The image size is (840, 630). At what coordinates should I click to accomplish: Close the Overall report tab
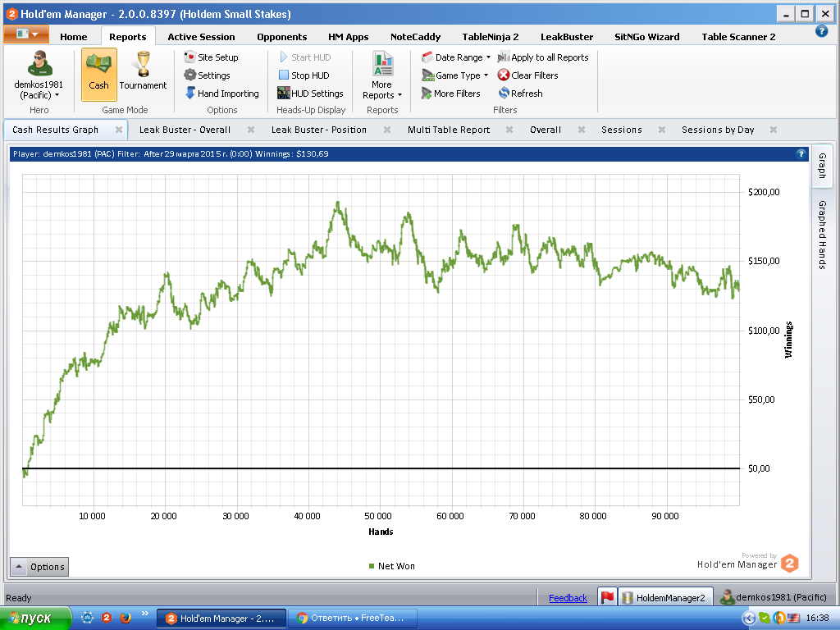tap(582, 130)
